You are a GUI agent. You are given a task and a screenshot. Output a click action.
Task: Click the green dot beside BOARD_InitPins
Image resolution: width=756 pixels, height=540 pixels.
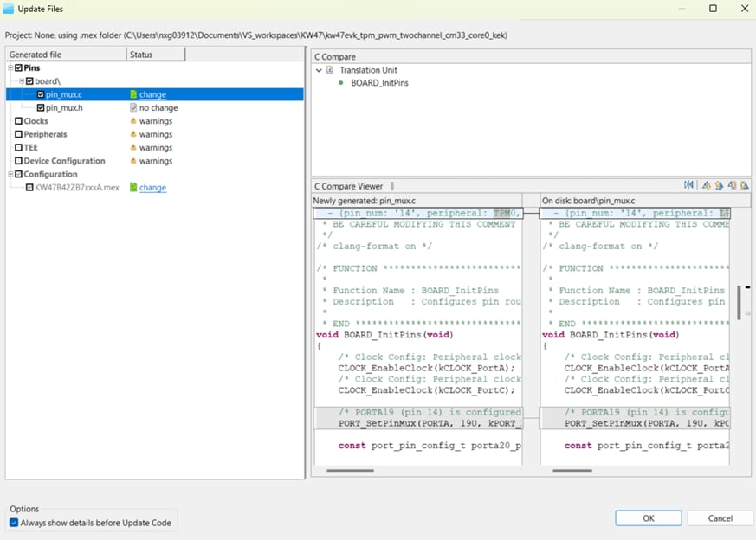point(342,83)
